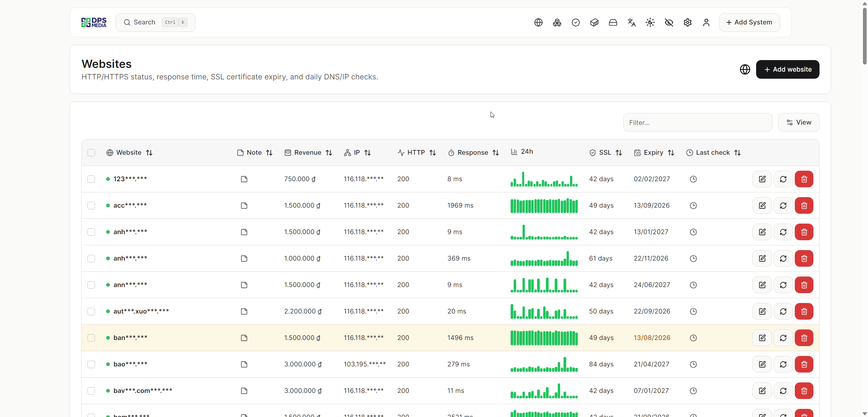Click last check clock icon for bao***.***
Screen dimensions: 868x417
point(693,364)
